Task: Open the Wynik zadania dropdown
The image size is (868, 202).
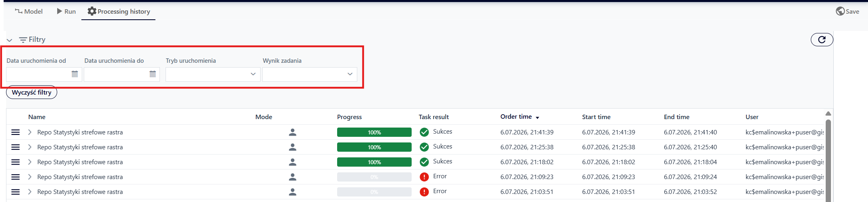Action: [x=309, y=74]
